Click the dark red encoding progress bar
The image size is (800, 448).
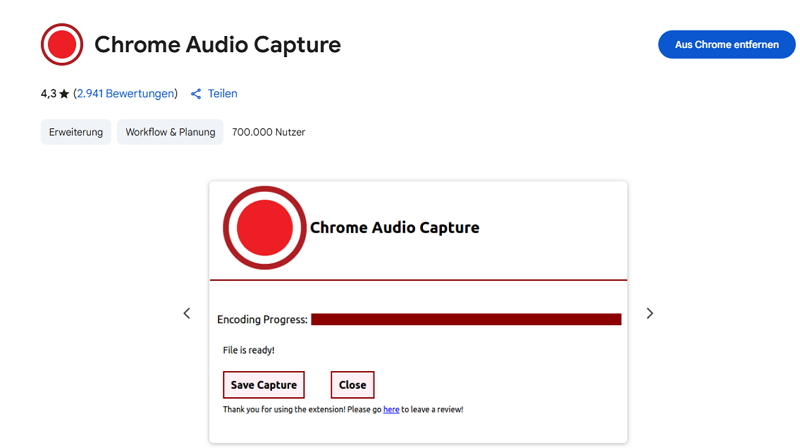point(465,319)
